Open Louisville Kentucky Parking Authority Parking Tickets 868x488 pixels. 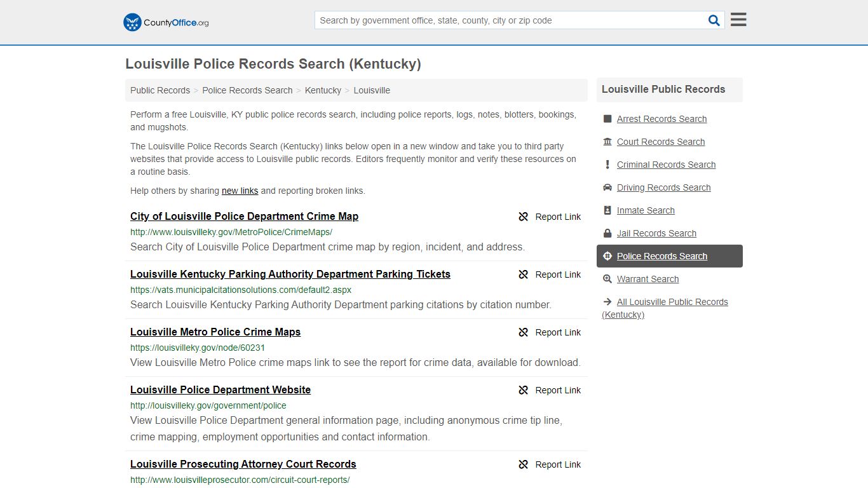tap(290, 274)
